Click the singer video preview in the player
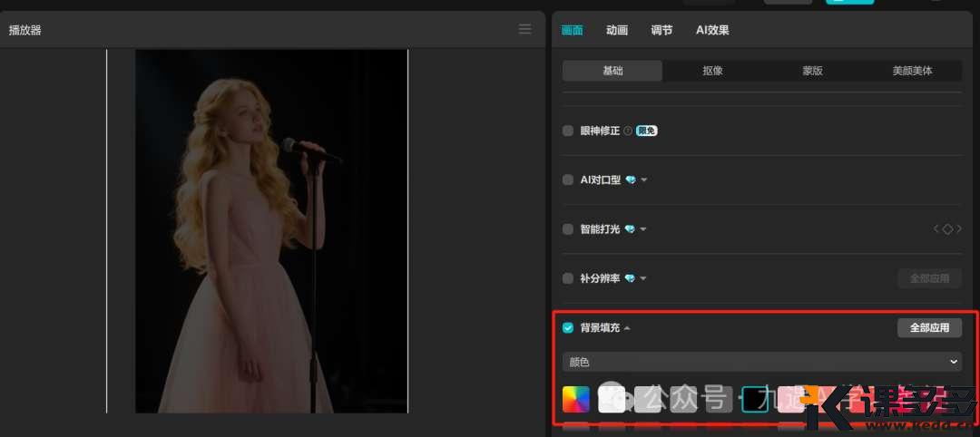The height and width of the screenshot is (437, 980). pyautogui.click(x=272, y=231)
